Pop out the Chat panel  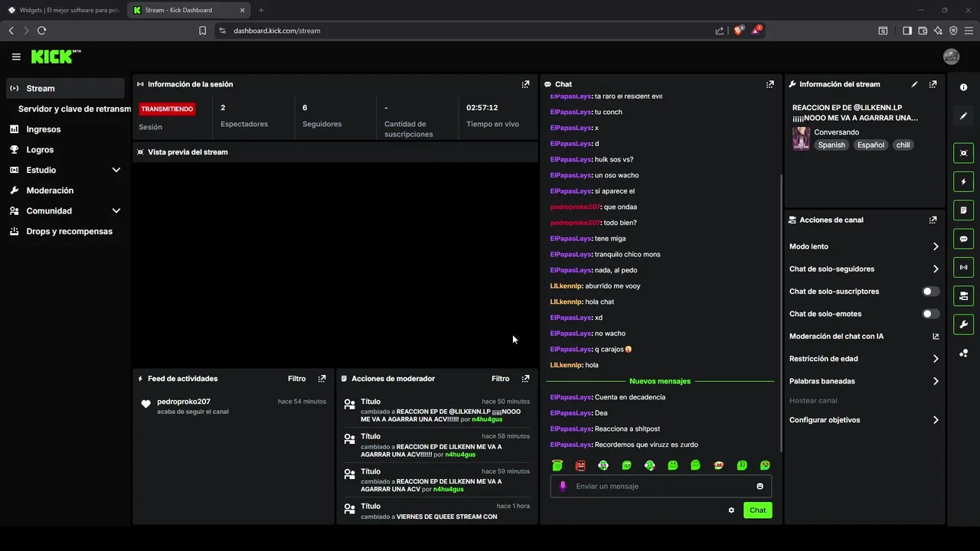(770, 84)
